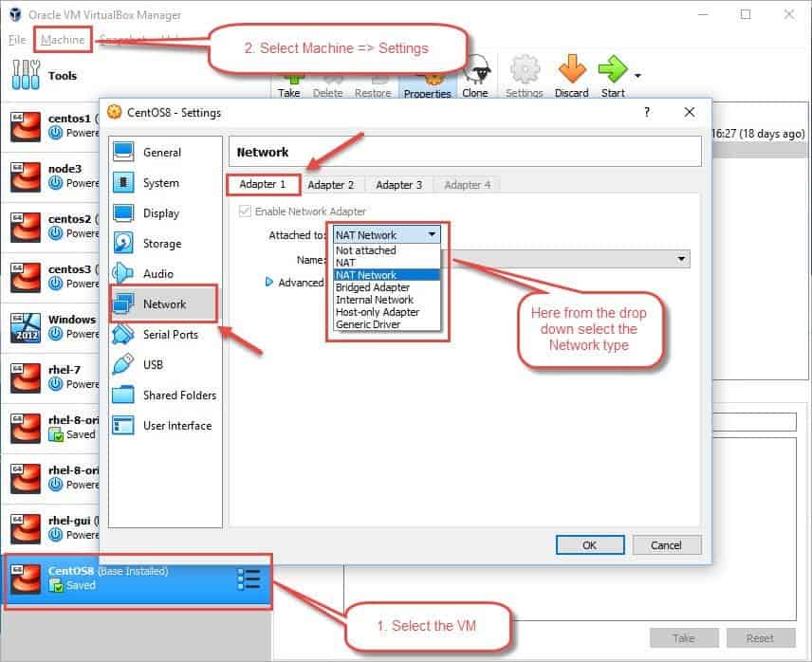Image resolution: width=812 pixels, height=662 pixels.
Task: Click the Properties toolbar button
Action: pyautogui.click(x=428, y=88)
